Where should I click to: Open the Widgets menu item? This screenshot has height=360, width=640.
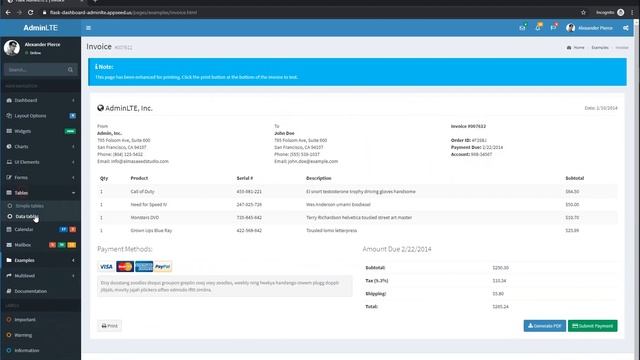click(x=40, y=131)
